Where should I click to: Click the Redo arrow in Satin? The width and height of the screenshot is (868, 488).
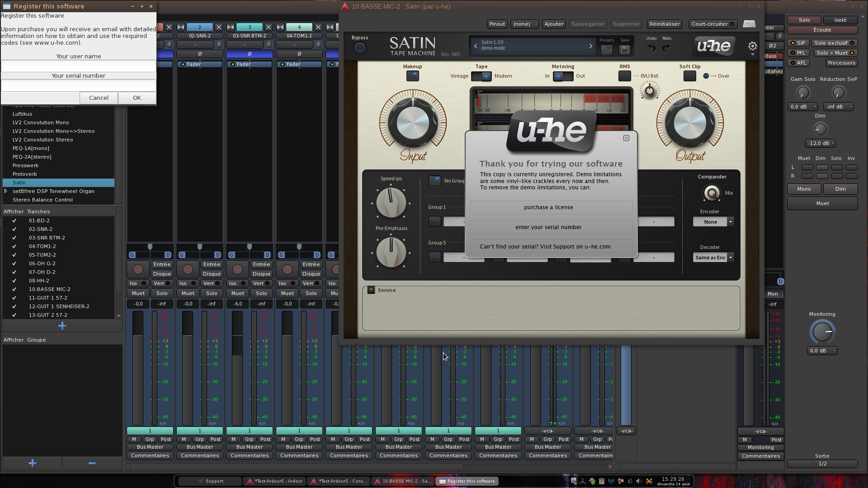[666, 48]
